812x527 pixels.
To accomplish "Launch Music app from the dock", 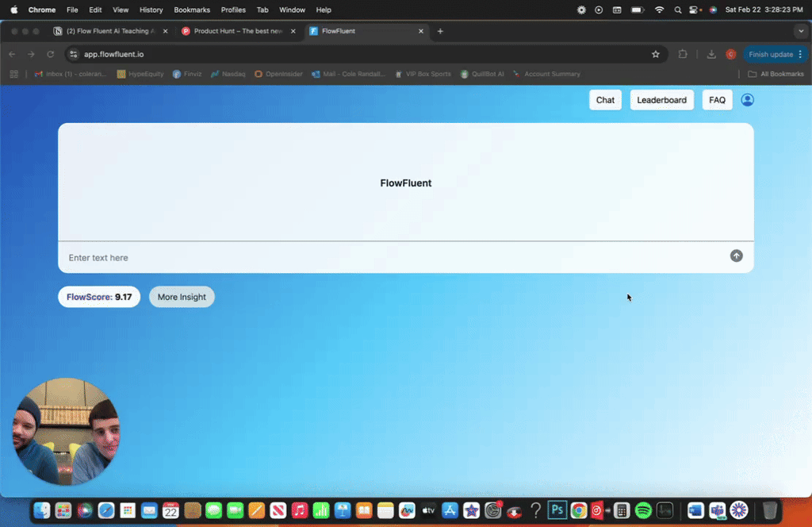I will [299, 511].
